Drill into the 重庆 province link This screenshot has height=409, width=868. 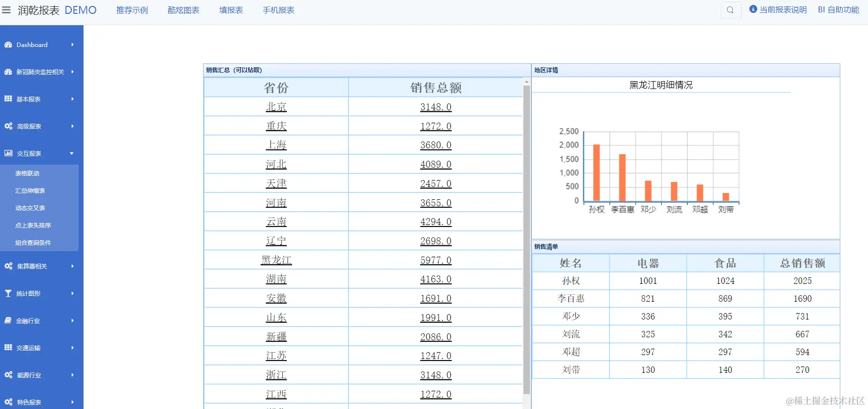click(x=276, y=126)
